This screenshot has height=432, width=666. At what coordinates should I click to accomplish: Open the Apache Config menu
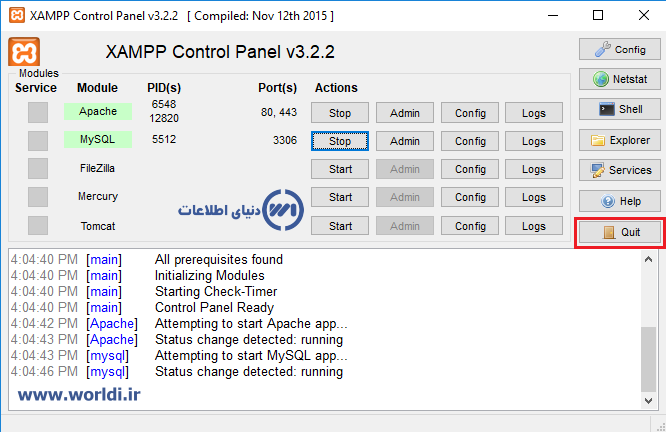(x=470, y=113)
